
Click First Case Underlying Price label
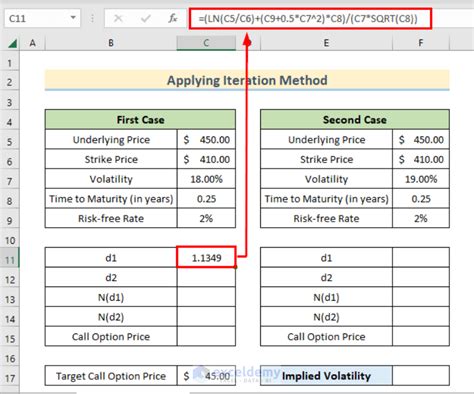click(x=111, y=139)
